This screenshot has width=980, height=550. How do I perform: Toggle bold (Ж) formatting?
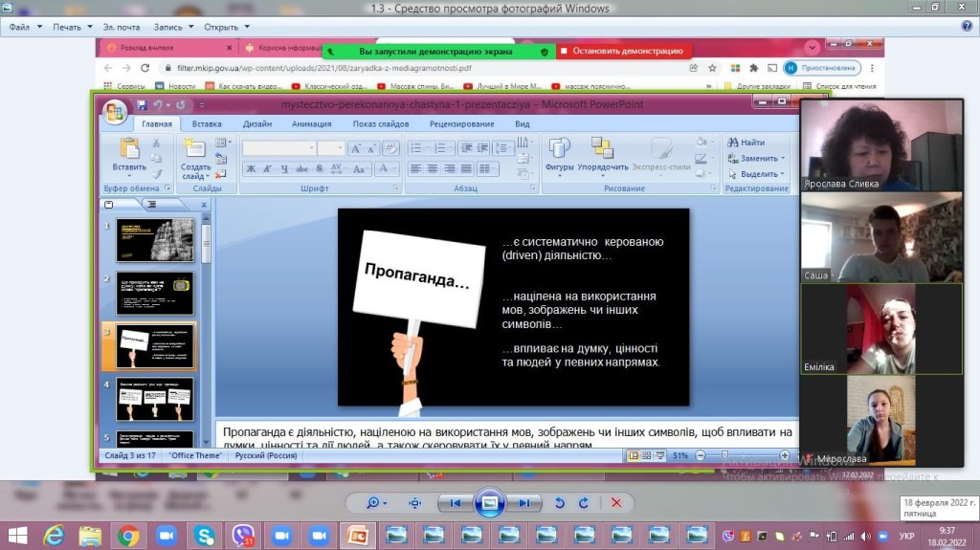pyautogui.click(x=251, y=169)
